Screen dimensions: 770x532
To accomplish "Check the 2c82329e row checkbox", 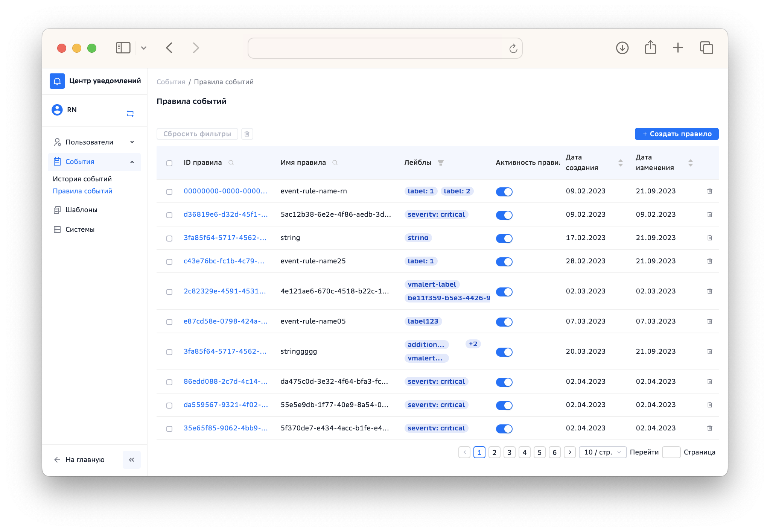I will pyautogui.click(x=169, y=292).
